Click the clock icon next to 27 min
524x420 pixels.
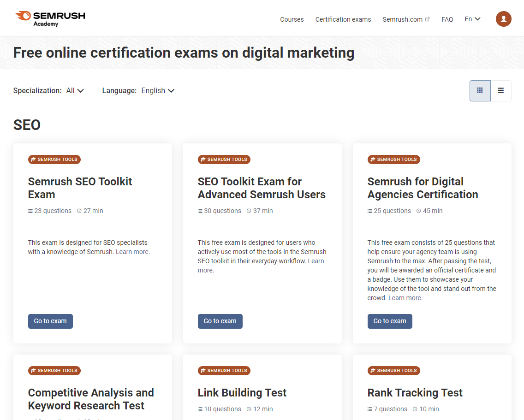coord(79,211)
